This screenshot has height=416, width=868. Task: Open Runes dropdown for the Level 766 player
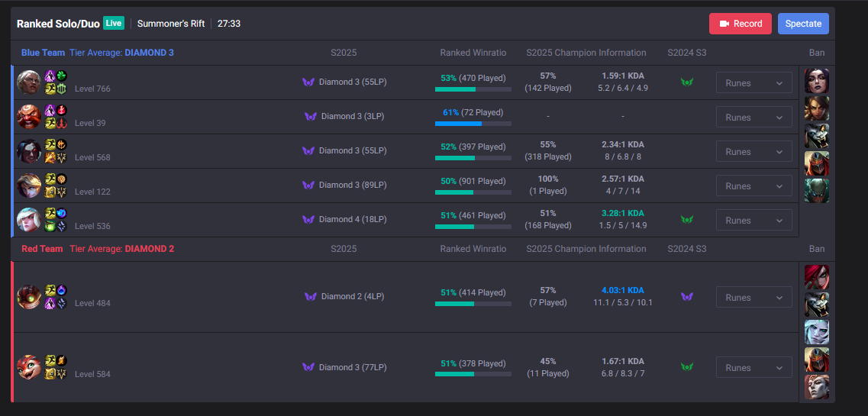click(x=754, y=83)
